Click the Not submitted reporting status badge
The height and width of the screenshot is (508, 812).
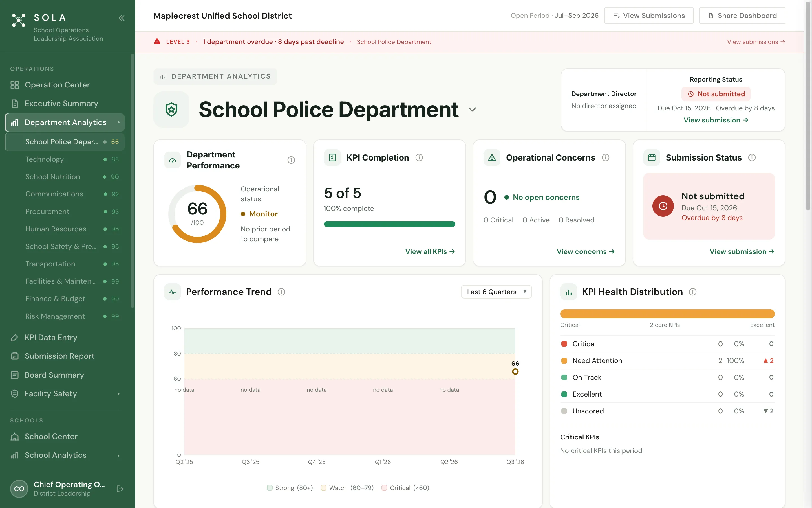pos(716,94)
